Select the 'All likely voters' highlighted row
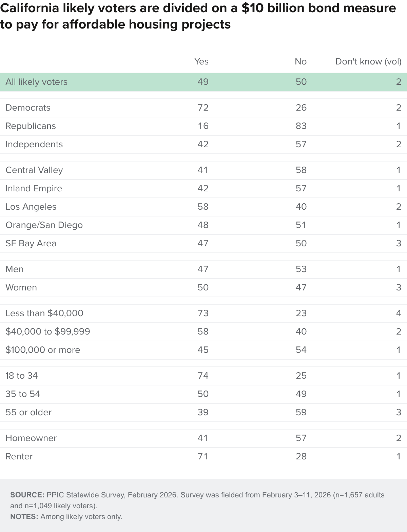The height and width of the screenshot is (532, 407). 203,82
